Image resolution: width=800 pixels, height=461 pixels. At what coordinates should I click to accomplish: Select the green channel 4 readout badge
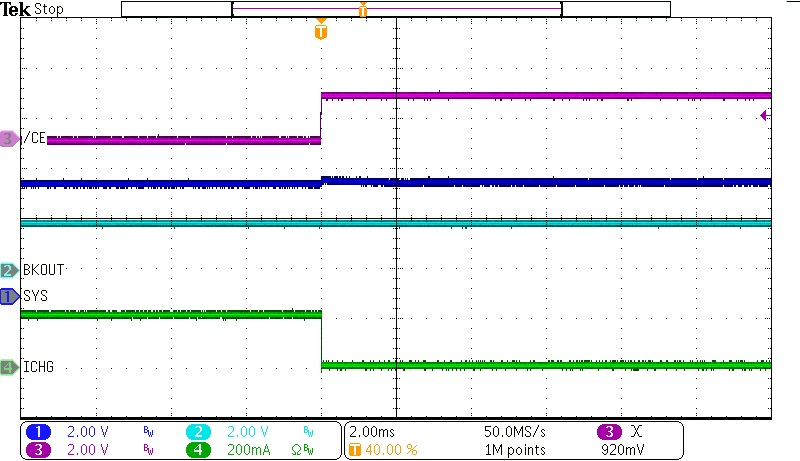pyautogui.click(x=199, y=449)
